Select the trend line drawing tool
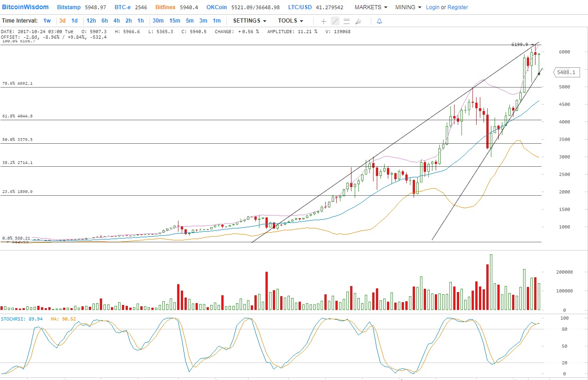The image size is (588, 380). [x=335, y=21]
